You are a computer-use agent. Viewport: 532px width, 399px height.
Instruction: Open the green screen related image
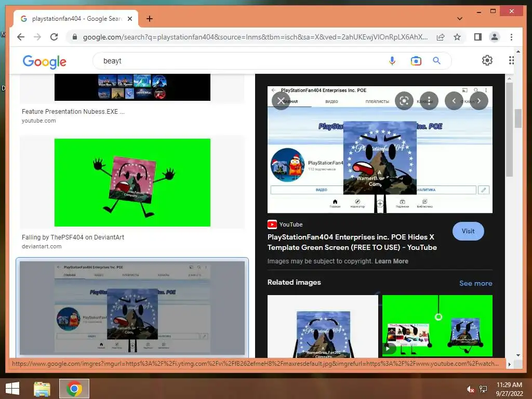coord(437,326)
